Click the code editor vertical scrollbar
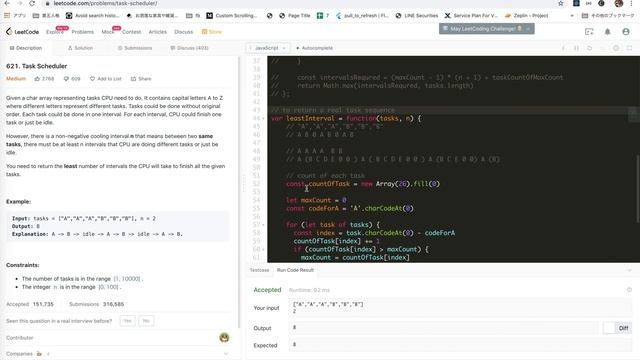 [637, 189]
